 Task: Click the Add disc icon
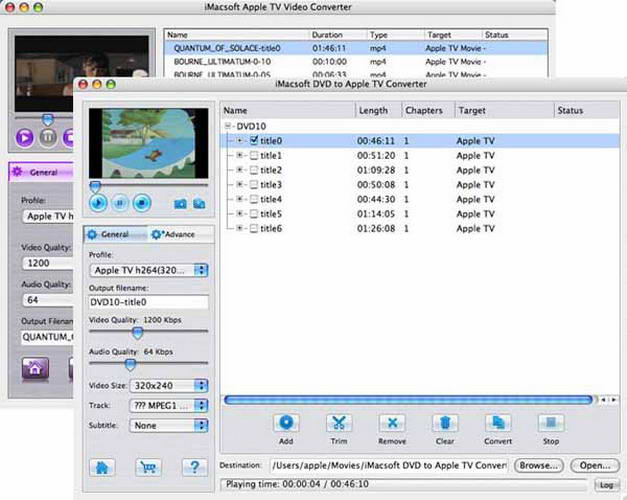tap(286, 422)
